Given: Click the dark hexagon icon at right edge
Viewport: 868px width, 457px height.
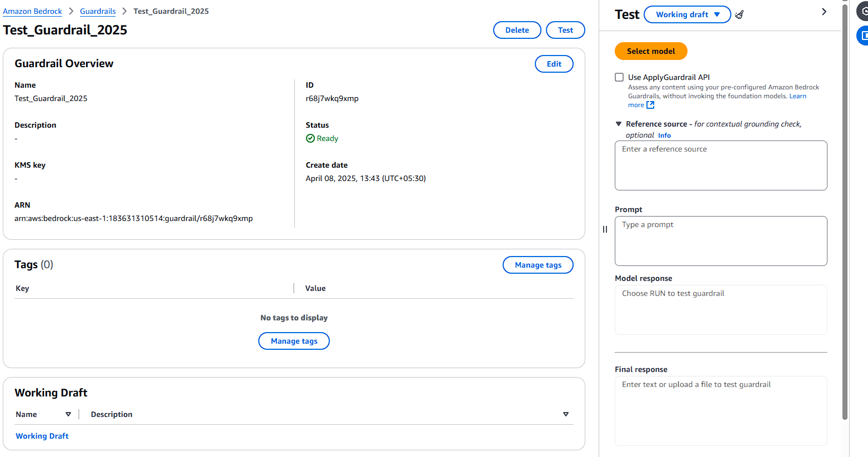Looking at the screenshot, I should click(864, 12).
